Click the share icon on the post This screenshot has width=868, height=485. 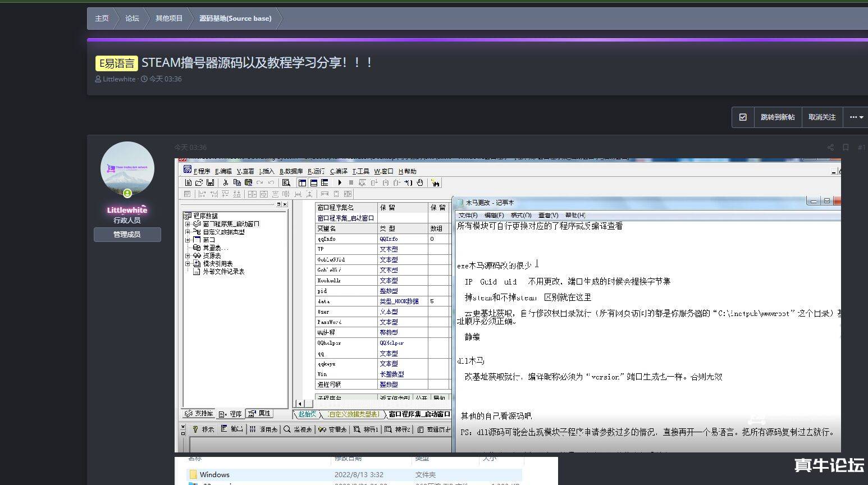(830, 148)
